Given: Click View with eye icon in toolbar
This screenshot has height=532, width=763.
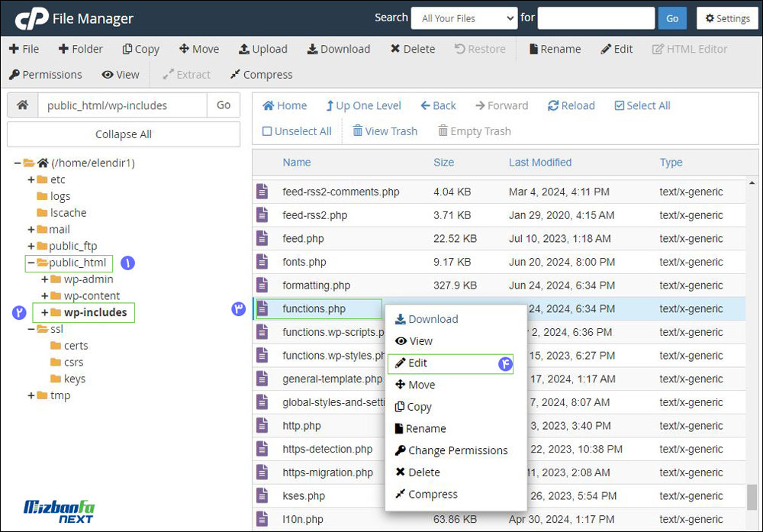Looking at the screenshot, I should coord(121,75).
